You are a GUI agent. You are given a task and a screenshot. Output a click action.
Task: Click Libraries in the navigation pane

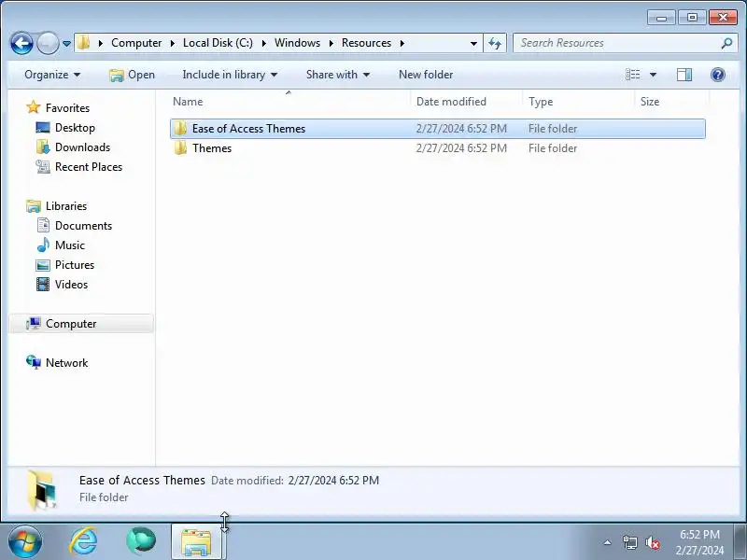click(66, 206)
